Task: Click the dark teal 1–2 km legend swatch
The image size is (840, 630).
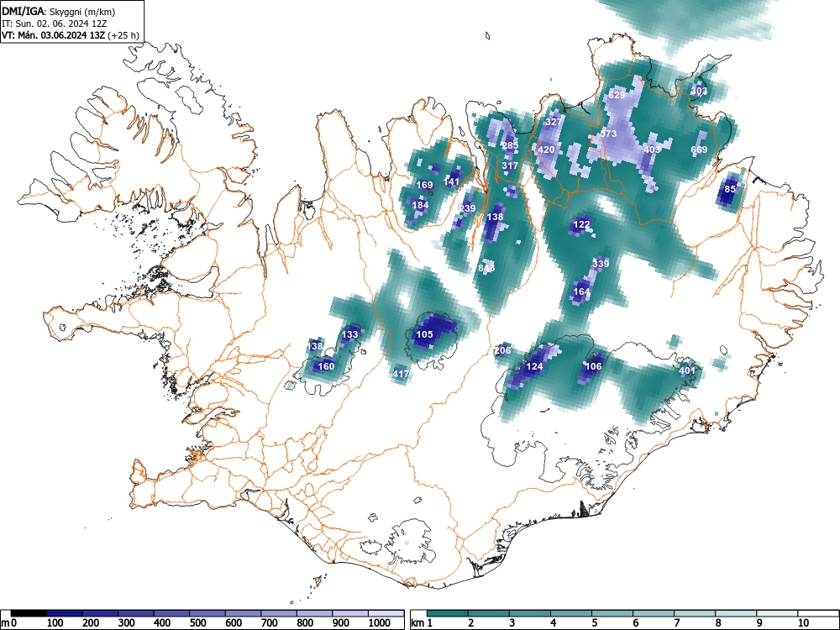Action: [448, 613]
